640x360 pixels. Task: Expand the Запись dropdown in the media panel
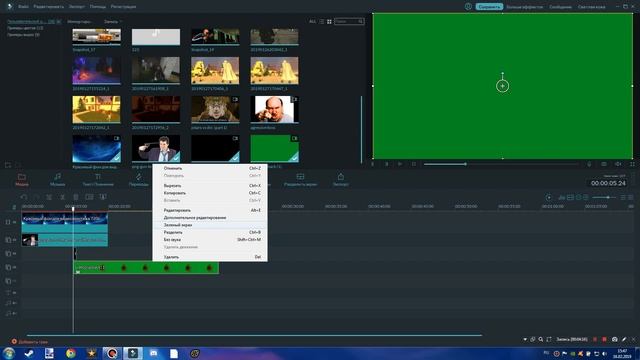(113, 21)
